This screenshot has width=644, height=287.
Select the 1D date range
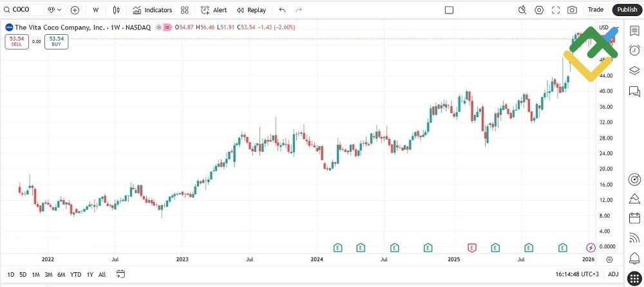pos(11,274)
